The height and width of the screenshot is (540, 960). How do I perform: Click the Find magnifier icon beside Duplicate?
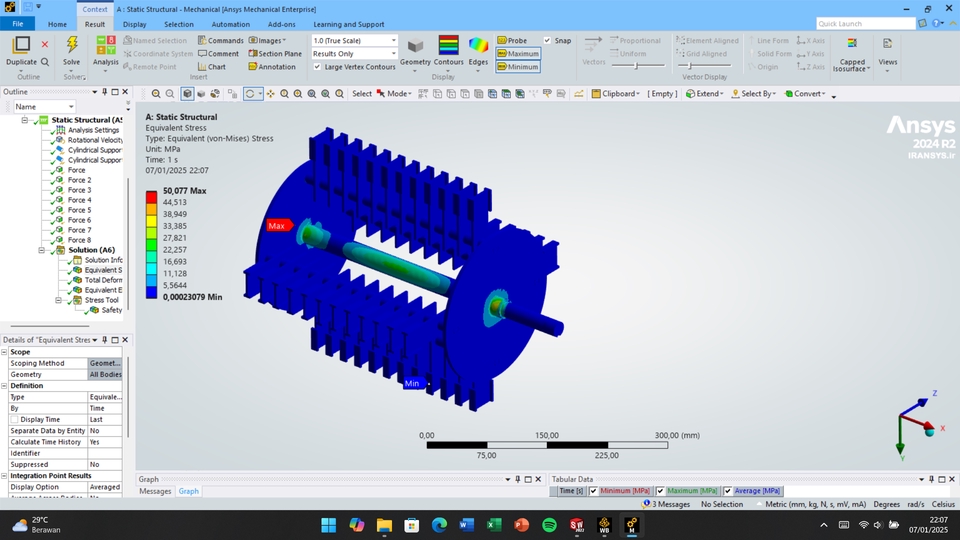coord(45,62)
